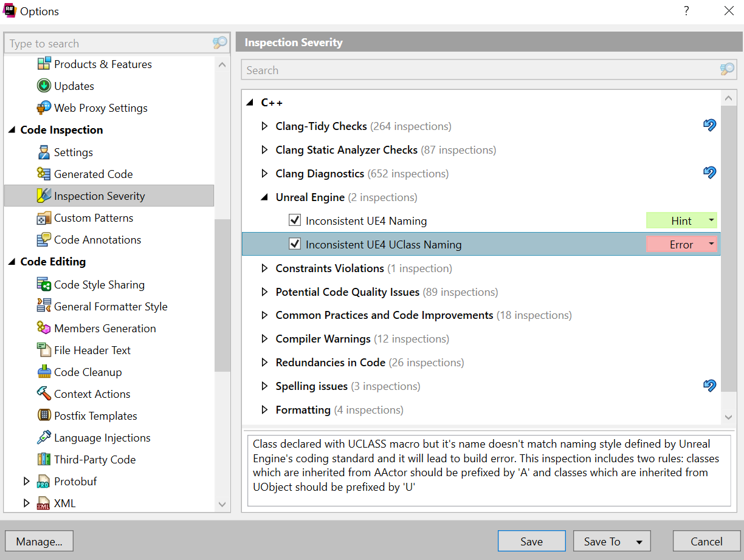Image resolution: width=744 pixels, height=560 pixels.
Task: Expand Potential Code Quality Issues group
Action: pos(264,292)
